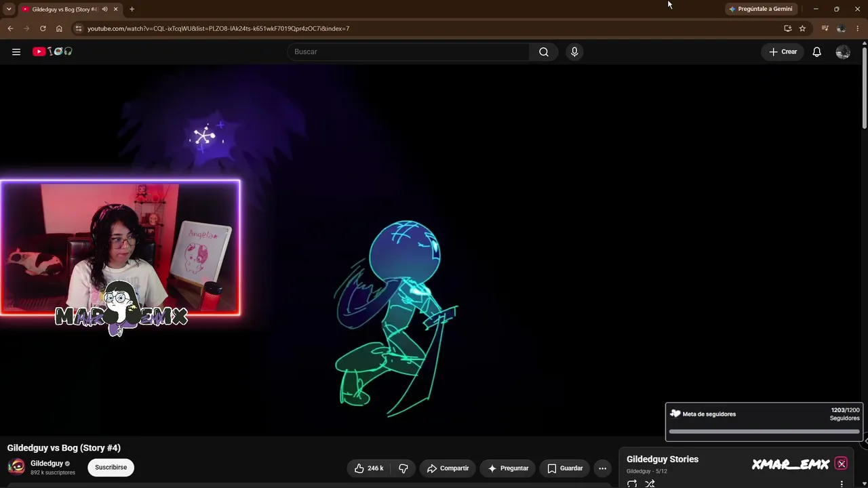Open the YouTube guide hamburger menu
This screenshot has width=868, height=488.
point(16,52)
